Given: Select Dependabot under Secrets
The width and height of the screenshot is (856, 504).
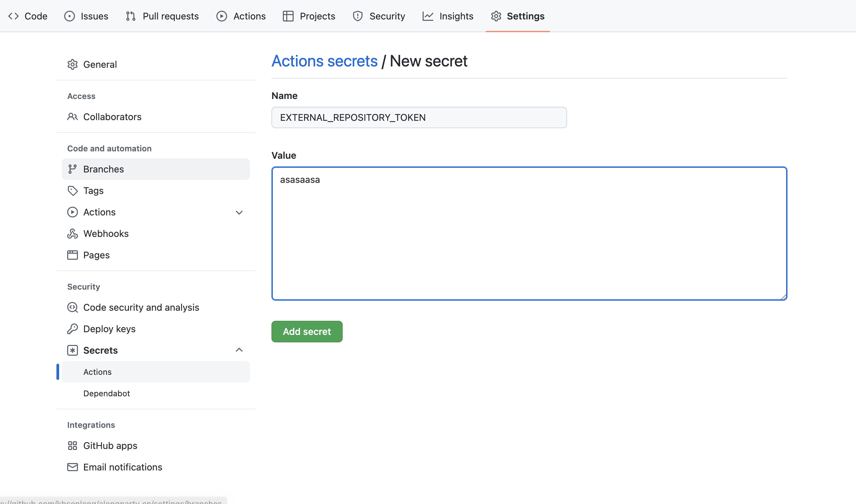Looking at the screenshot, I should tap(106, 393).
